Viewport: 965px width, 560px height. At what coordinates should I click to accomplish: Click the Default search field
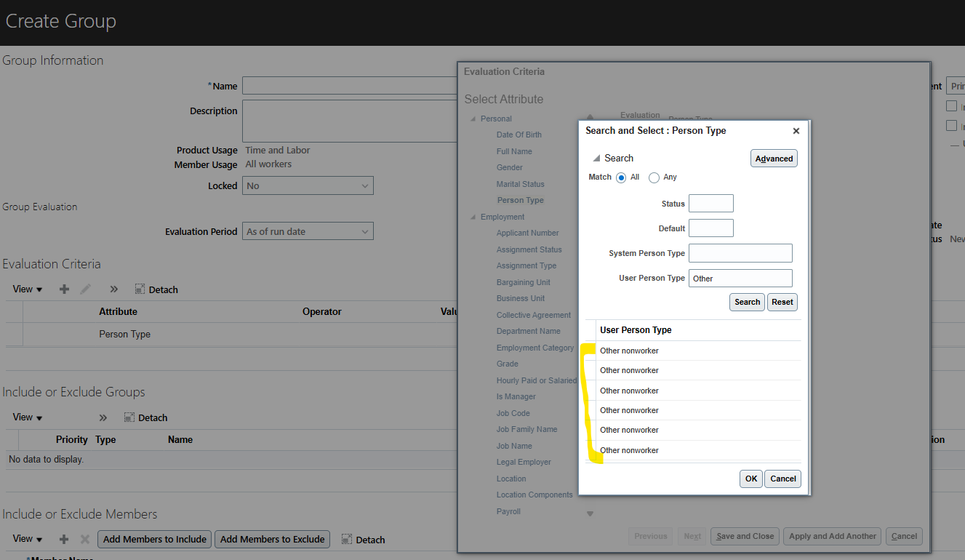(x=711, y=228)
